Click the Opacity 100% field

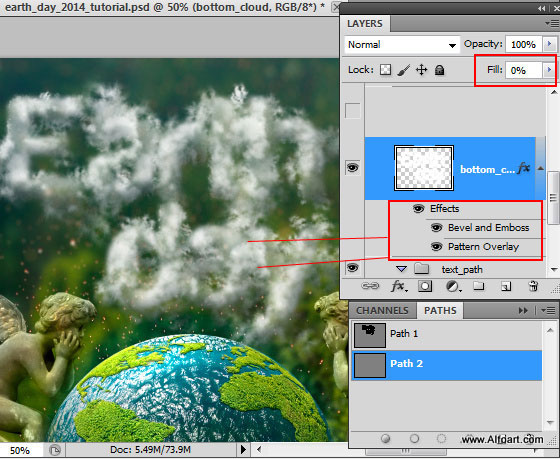[523, 44]
